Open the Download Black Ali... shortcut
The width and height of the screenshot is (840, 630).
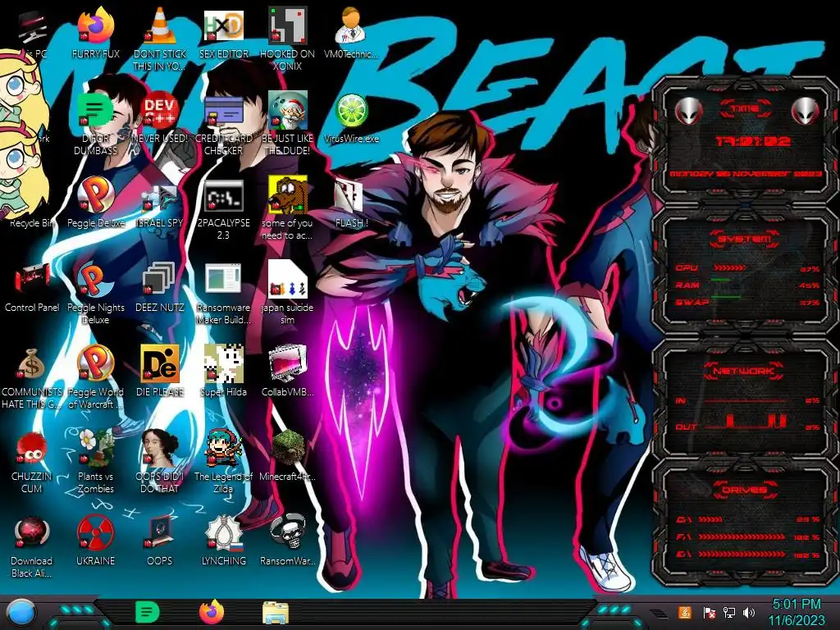(32, 533)
